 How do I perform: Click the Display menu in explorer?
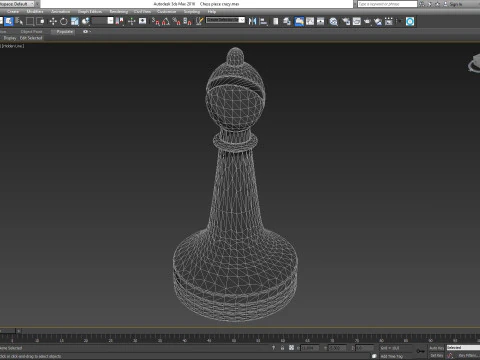tap(9, 38)
